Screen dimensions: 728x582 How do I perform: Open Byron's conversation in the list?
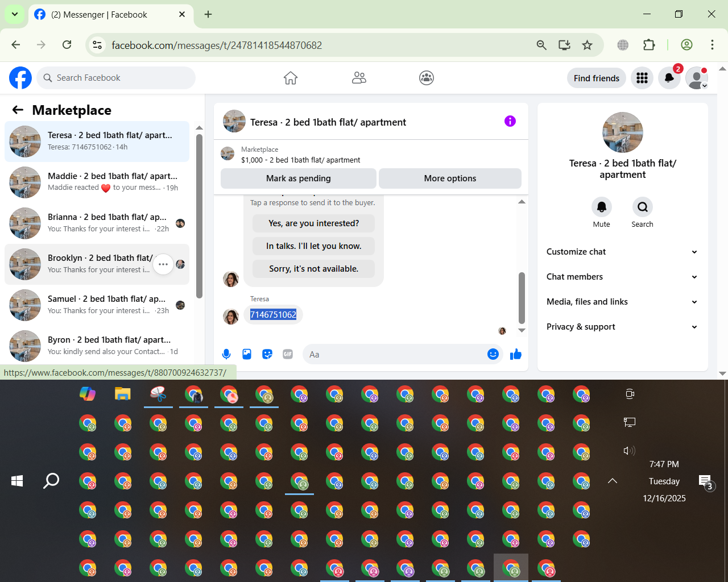click(x=97, y=346)
